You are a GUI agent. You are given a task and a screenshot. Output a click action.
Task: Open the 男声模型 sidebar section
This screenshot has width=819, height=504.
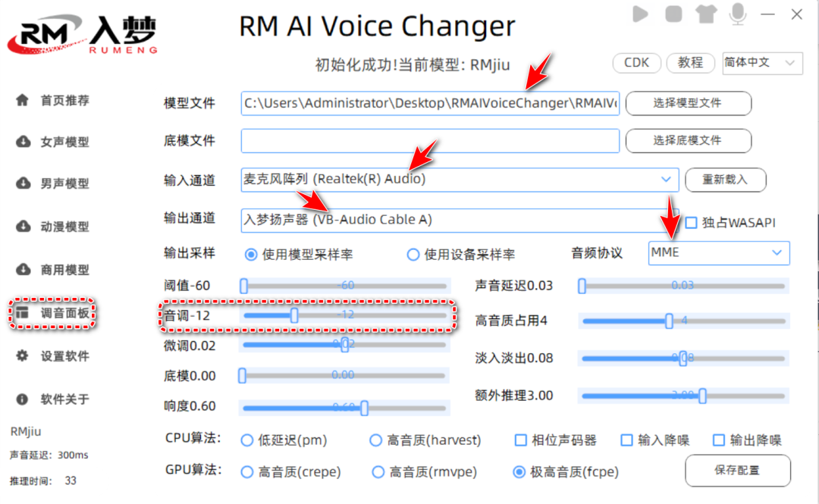[64, 183]
